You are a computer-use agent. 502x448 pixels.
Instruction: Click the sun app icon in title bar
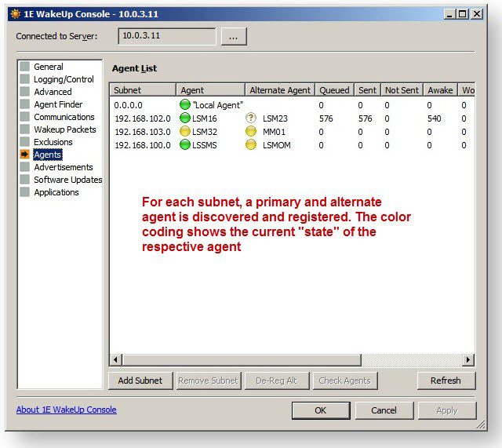[16, 14]
